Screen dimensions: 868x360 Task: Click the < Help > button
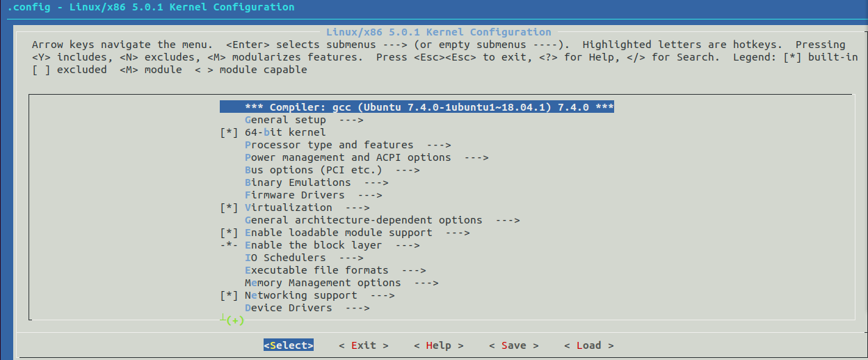click(x=439, y=345)
